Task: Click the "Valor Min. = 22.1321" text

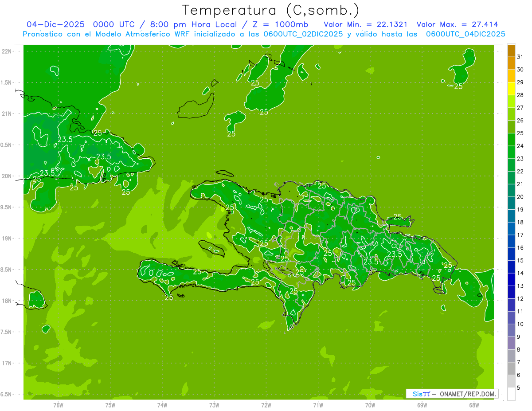Action: tap(366, 24)
